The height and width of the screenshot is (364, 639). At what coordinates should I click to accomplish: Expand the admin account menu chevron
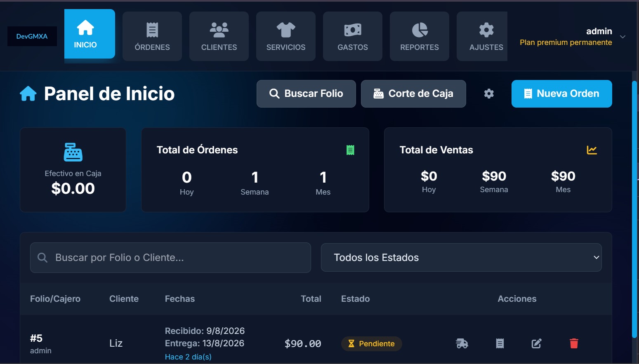(x=623, y=37)
